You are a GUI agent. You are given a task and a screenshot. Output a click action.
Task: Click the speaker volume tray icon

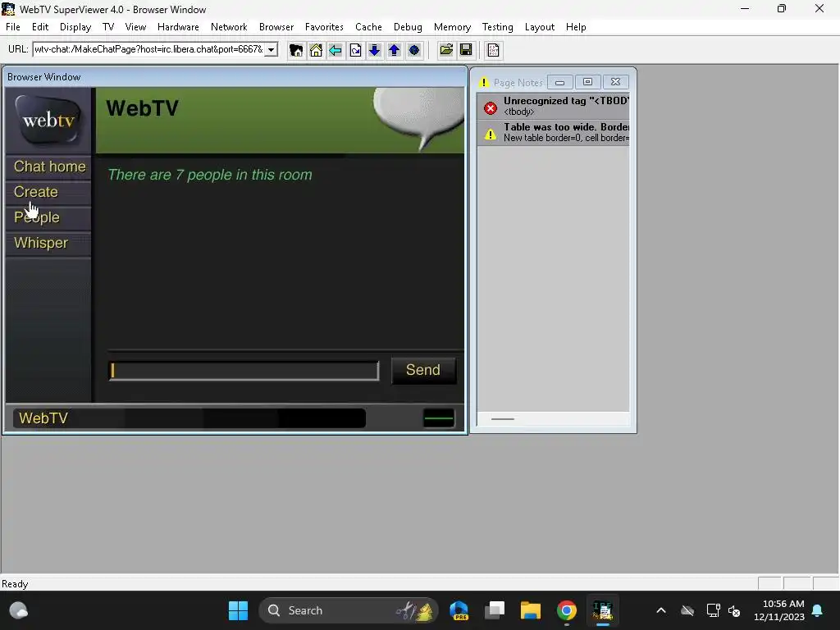pyautogui.click(x=734, y=610)
